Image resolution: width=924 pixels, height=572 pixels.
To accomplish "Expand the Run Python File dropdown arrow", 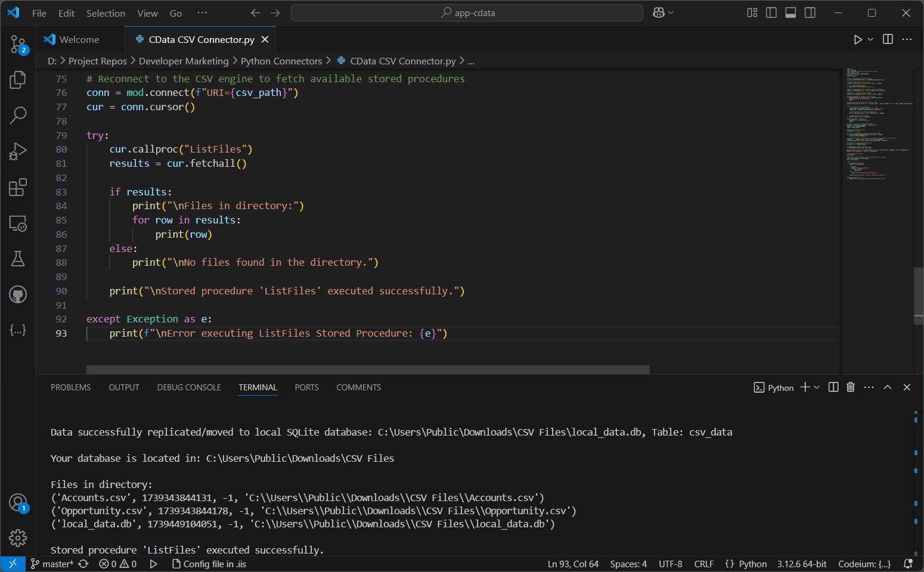I will tap(870, 39).
